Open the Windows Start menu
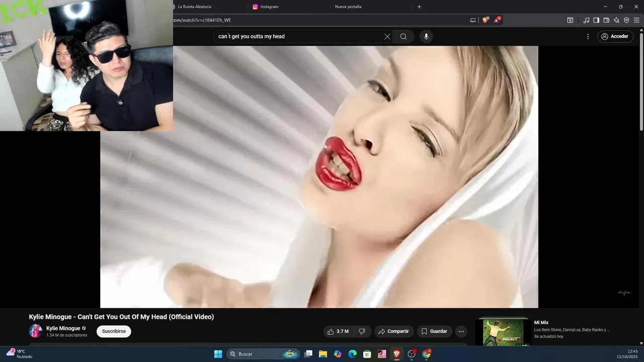 218,354
